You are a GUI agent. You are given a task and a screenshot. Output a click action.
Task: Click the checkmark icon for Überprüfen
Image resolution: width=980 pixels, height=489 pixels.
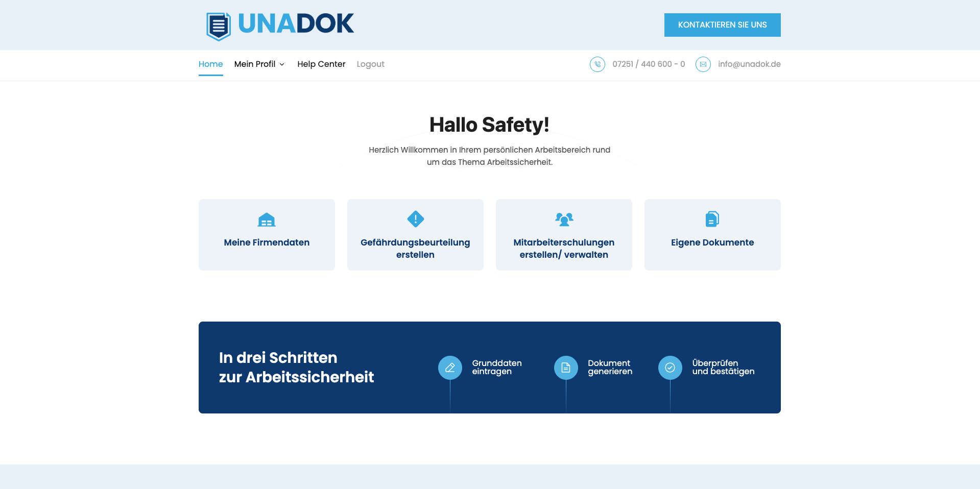670,368
